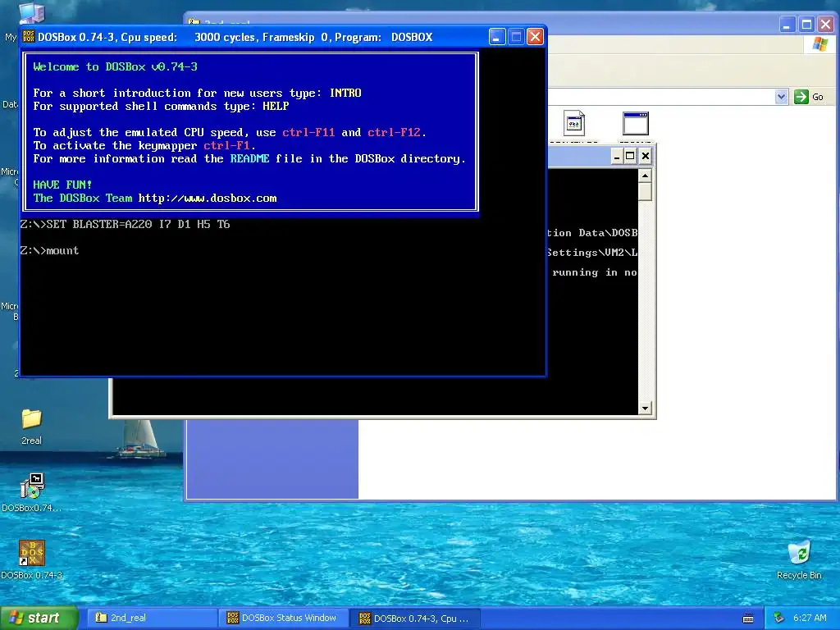Click the Go button in the Explorer address bar
This screenshot has height=630, width=840.
(x=809, y=97)
